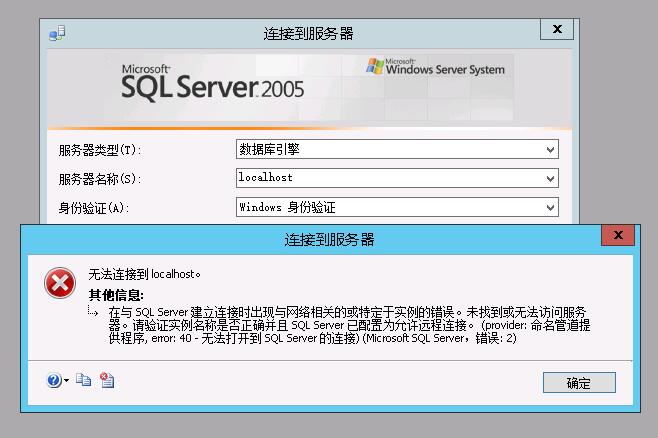Click the 无法连接到 localhost message
Image resolution: width=658 pixels, height=438 pixels.
tap(144, 274)
